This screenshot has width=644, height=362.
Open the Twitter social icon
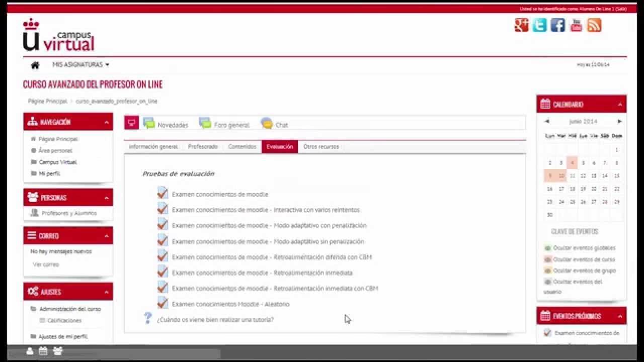(540, 25)
